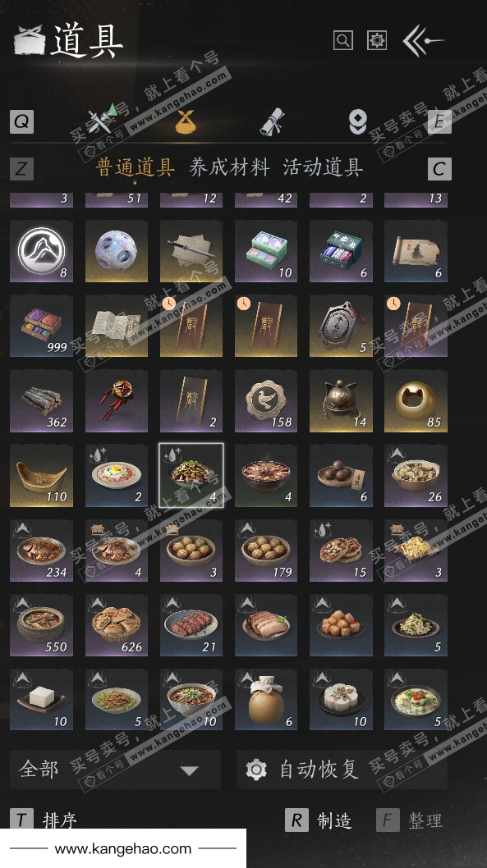Toggle 自动恢复 auto-recovery setting
This screenshot has width=487, height=868.
point(342,770)
